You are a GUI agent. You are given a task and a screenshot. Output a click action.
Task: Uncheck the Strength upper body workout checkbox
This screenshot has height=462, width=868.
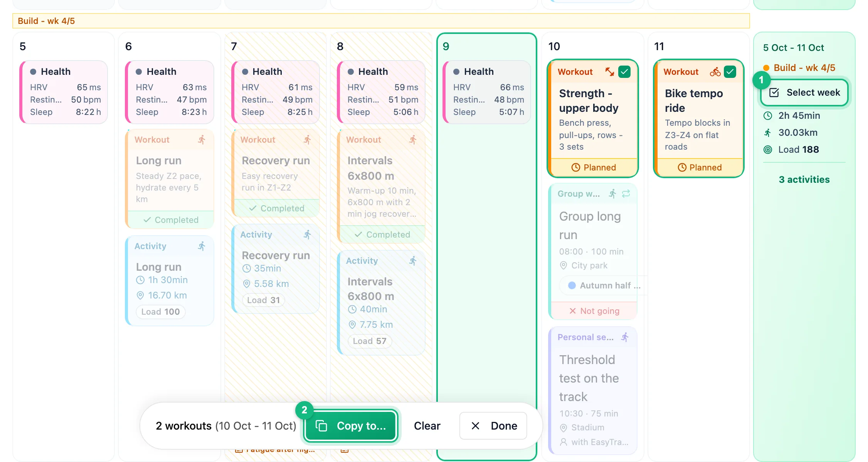click(x=624, y=72)
